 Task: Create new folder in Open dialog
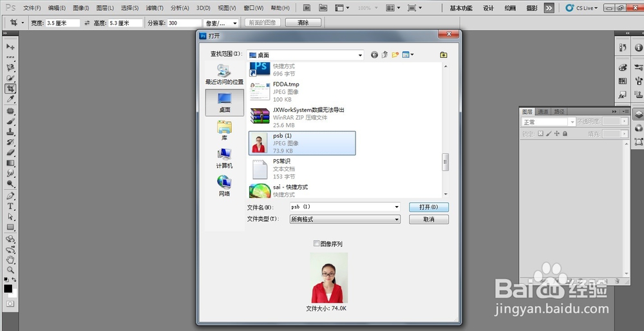[395, 55]
